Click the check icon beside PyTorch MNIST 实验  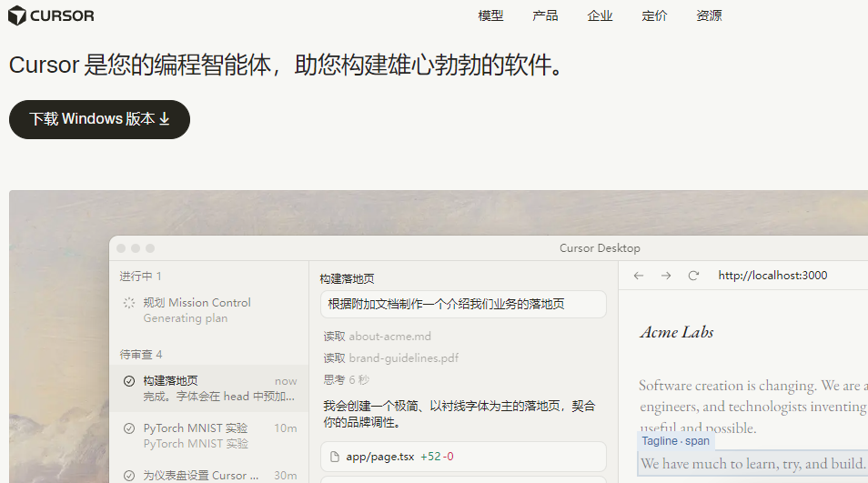click(x=129, y=428)
